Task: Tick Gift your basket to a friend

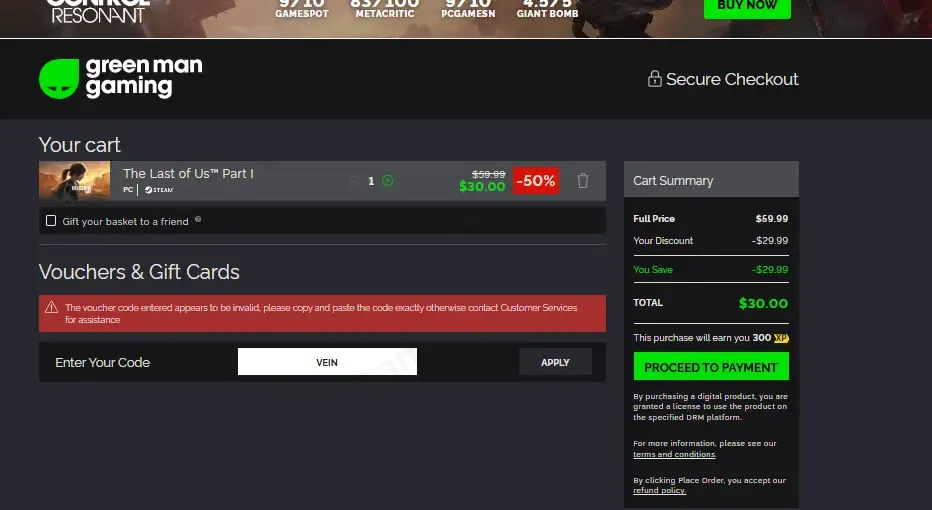Action: tap(51, 221)
